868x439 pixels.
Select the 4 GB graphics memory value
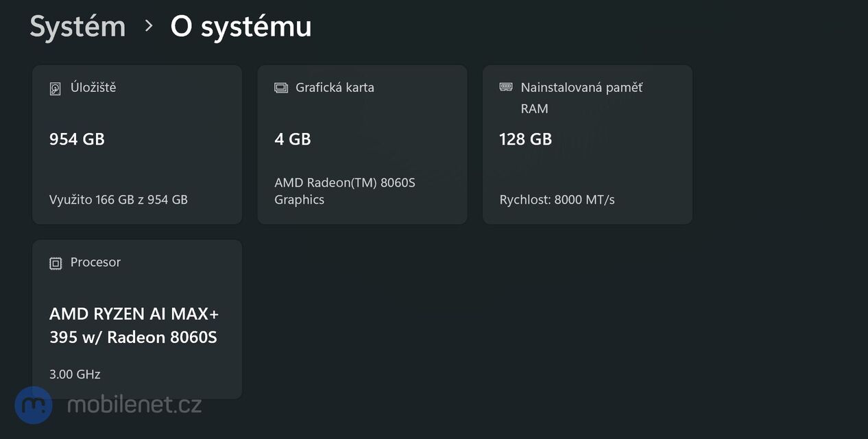coord(293,139)
